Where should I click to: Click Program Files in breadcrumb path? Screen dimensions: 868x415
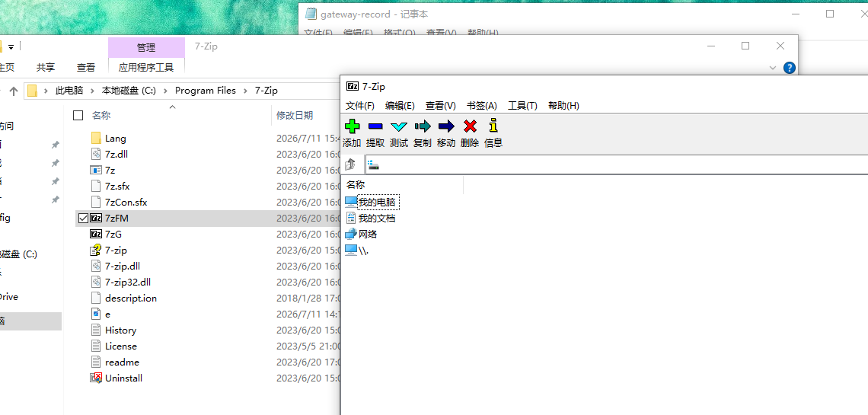(x=206, y=90)
